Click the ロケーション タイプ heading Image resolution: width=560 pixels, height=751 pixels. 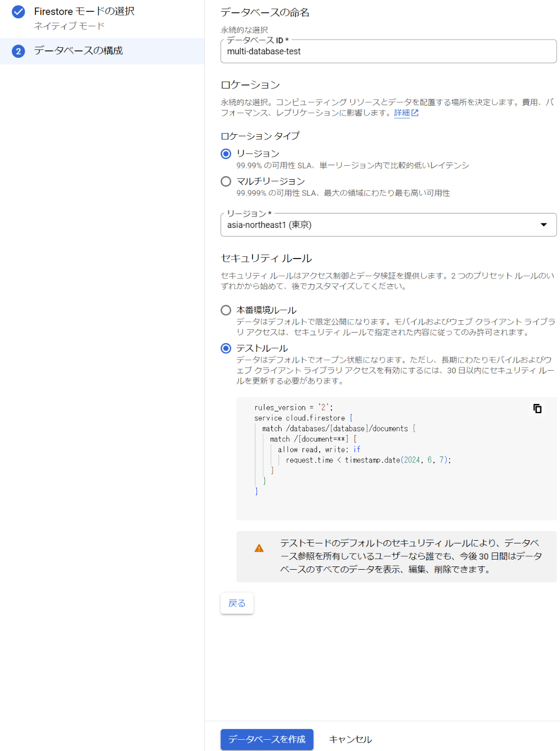pos(260,136)
